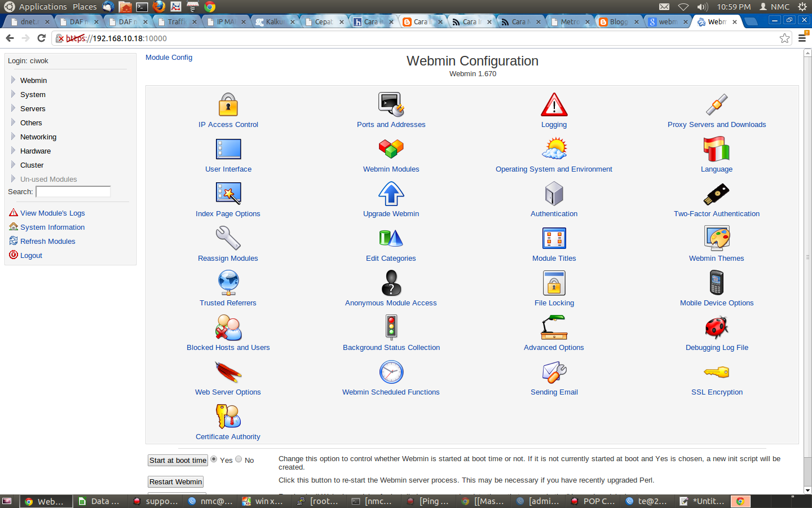Screen dimensions: 812x508
Task: Open Proxy Servers and Downloads icon
Action: (717, 104)
